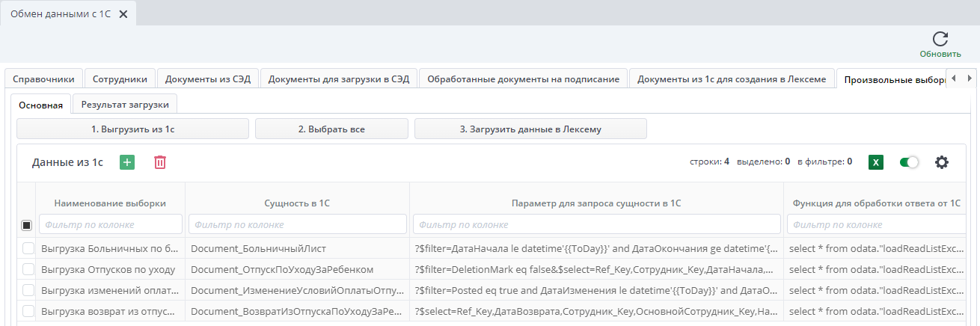Export table to Excel
Screen dimensions: 980x326
point(875,162)
